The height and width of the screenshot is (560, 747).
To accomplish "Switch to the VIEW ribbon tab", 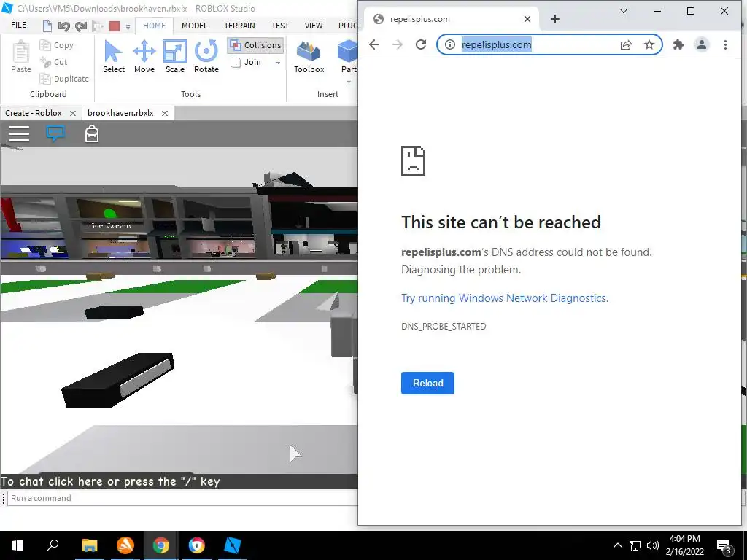I will 314,26.
